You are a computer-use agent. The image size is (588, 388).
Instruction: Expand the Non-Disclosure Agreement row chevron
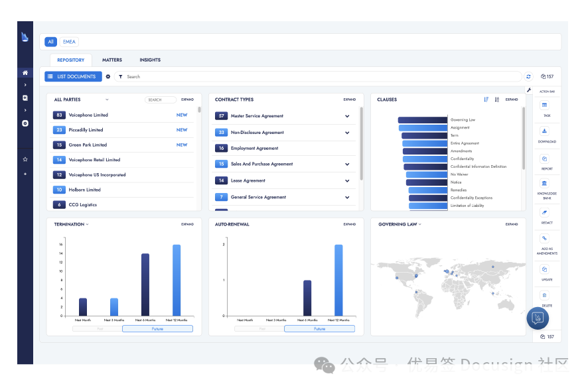point(347,133)
